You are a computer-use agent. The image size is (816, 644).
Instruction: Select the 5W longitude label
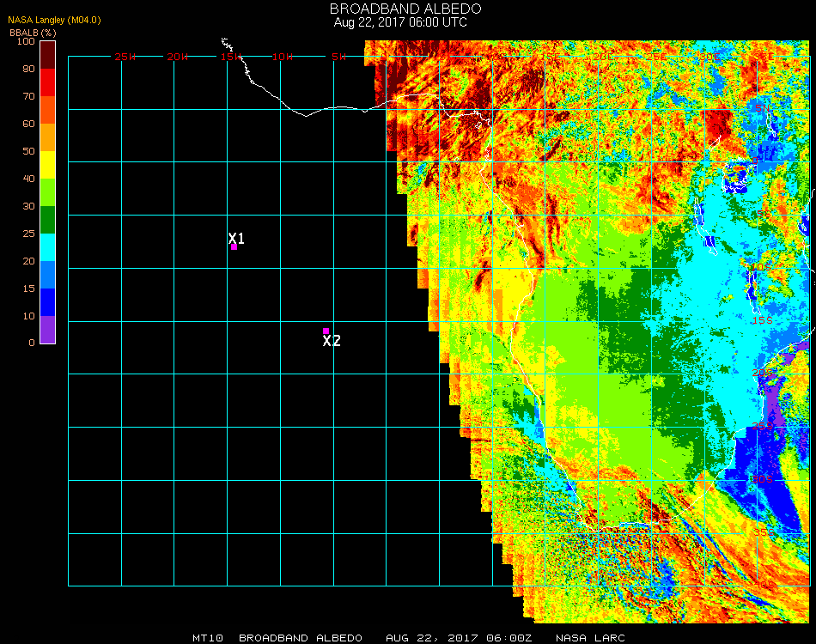(338, 57)
